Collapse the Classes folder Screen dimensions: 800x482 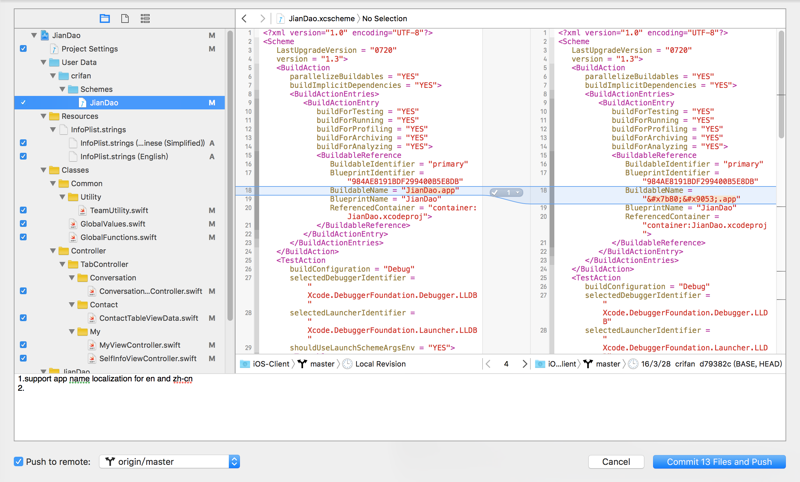43,170
